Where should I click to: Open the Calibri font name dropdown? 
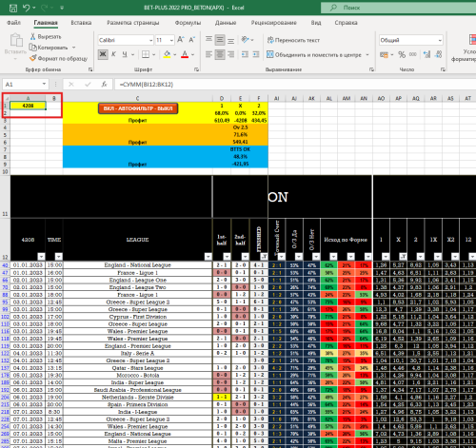[151, 40]
